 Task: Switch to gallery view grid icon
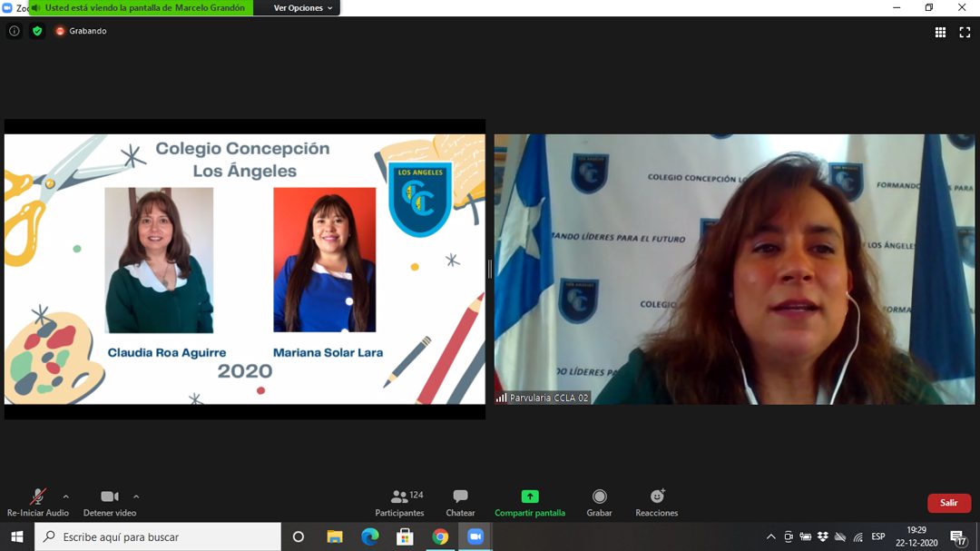coord(941,33)
